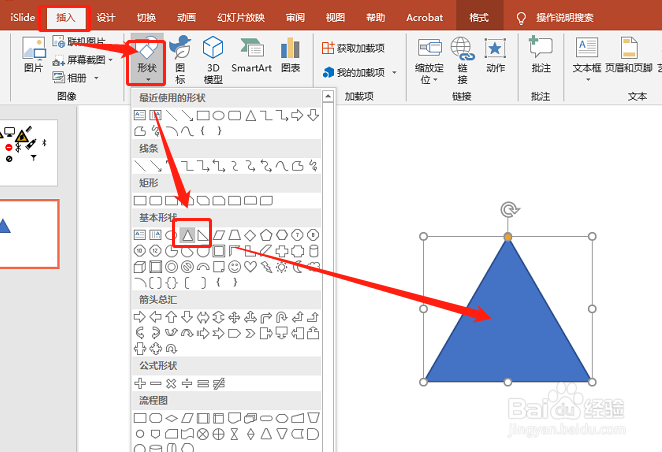Open the iSlide tab
The image size is (662, 452).
pos(22,18)
